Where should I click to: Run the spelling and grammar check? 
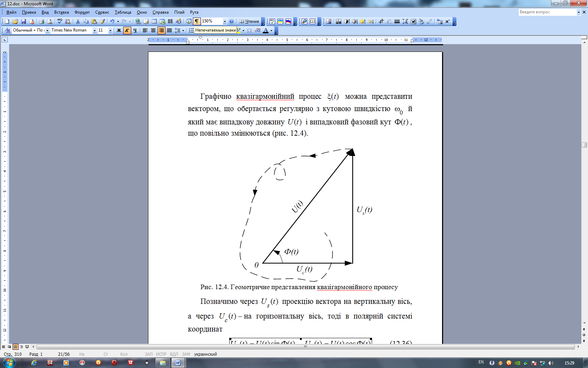pyautogui.click(x=60, y=21)
